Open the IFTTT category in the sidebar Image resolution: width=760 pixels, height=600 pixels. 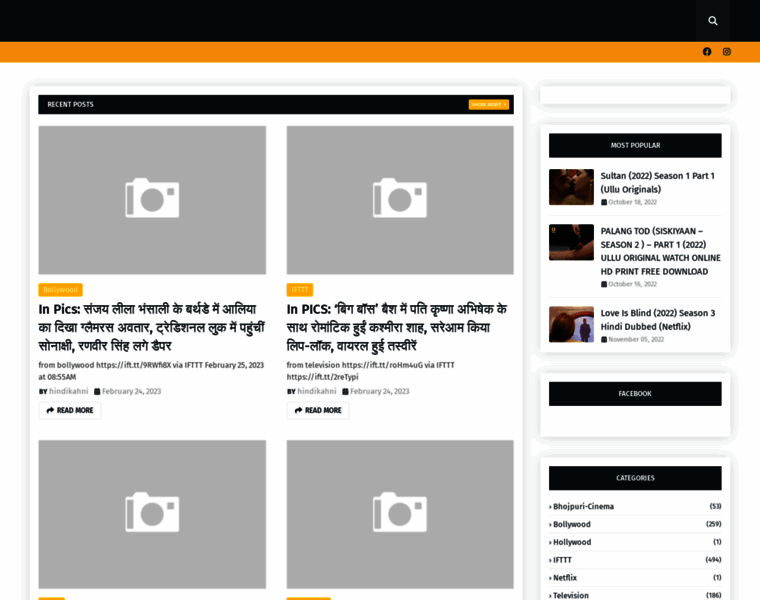click(562, 560)
